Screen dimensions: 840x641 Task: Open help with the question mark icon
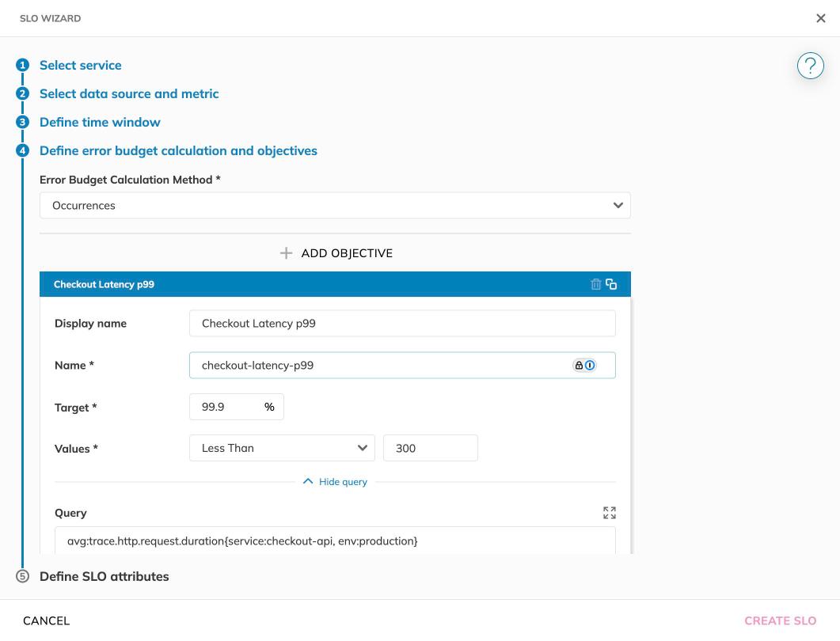click(810, 66)
